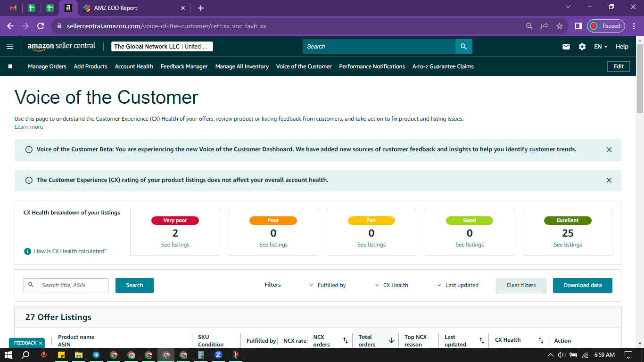Open Windows notification center
The height and width of the screenshot is (362, 644).
tap(628, 355)
